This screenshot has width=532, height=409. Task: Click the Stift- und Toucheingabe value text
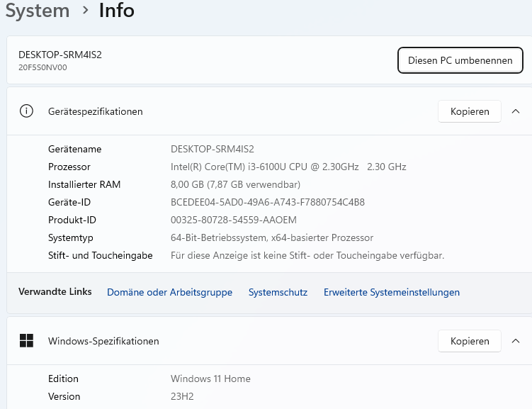[x=307, y=255]
